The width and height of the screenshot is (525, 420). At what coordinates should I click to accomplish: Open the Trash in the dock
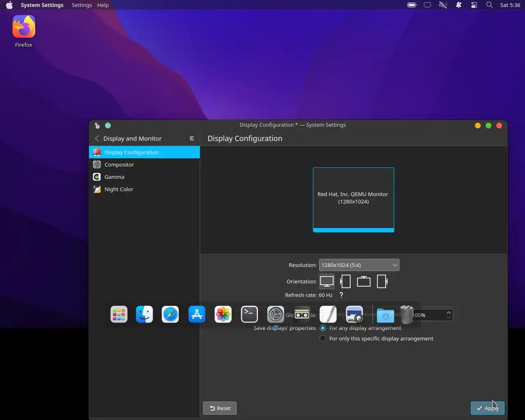(406, 315)
